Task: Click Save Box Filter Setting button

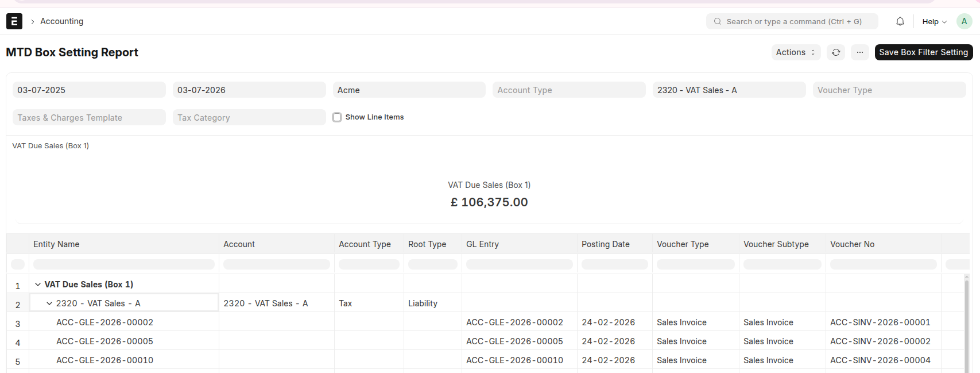Action: click(924, 52)
